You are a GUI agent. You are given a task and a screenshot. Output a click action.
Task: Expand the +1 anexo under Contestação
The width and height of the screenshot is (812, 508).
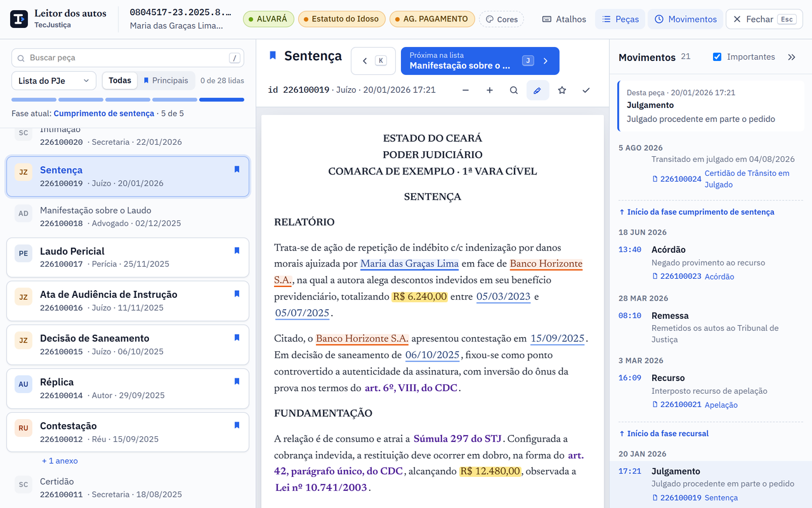tap(60, 460)
